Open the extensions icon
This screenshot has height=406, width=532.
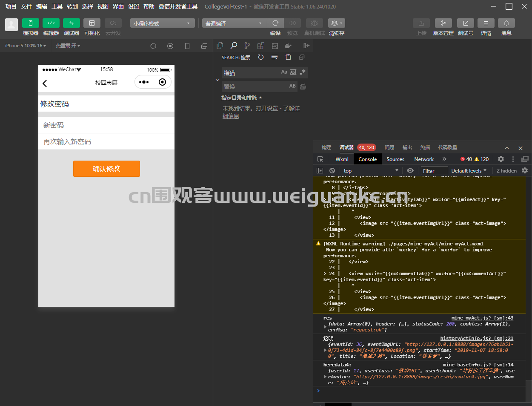[261, 46]
